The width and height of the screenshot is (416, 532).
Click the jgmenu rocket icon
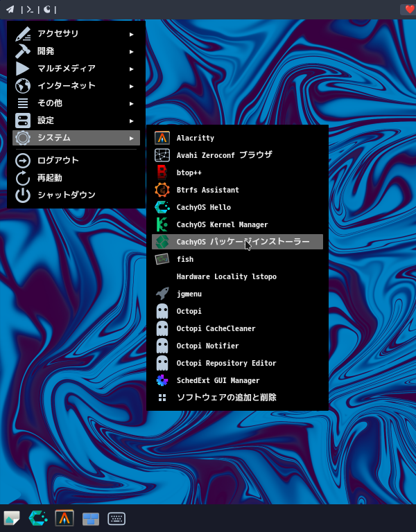pyautogui.click(x=162, y=294)
